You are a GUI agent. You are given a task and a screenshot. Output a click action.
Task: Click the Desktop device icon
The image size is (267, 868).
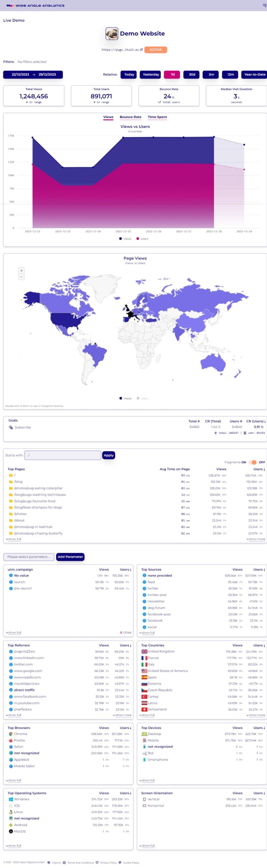point(145,734)
